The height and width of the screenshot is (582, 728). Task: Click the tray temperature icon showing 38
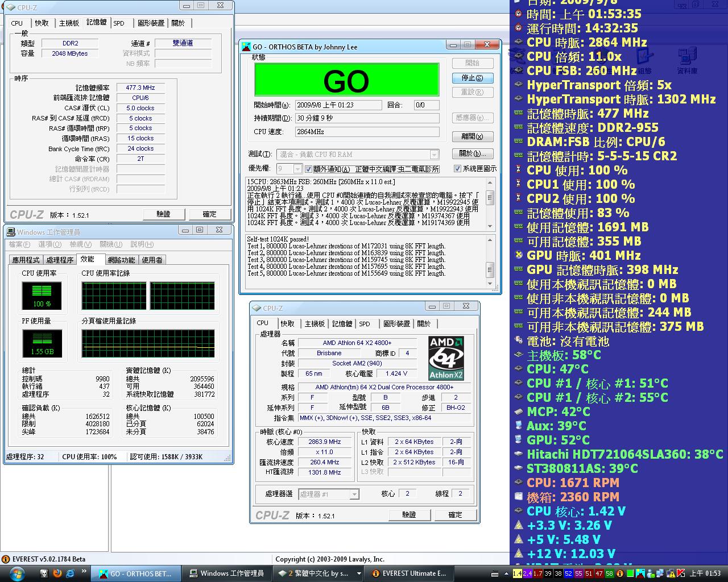click(558, 573)
